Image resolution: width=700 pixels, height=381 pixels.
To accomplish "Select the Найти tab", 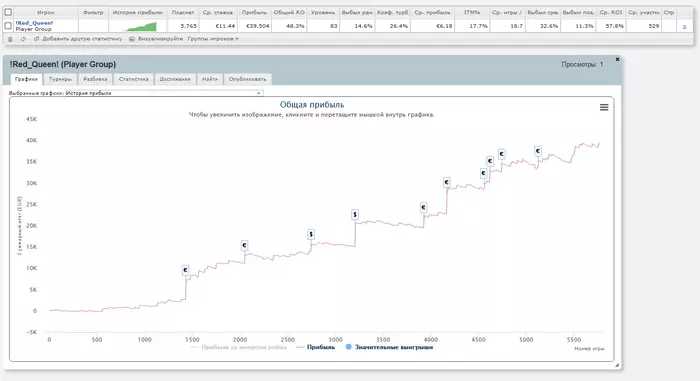I will coord(210,79).
